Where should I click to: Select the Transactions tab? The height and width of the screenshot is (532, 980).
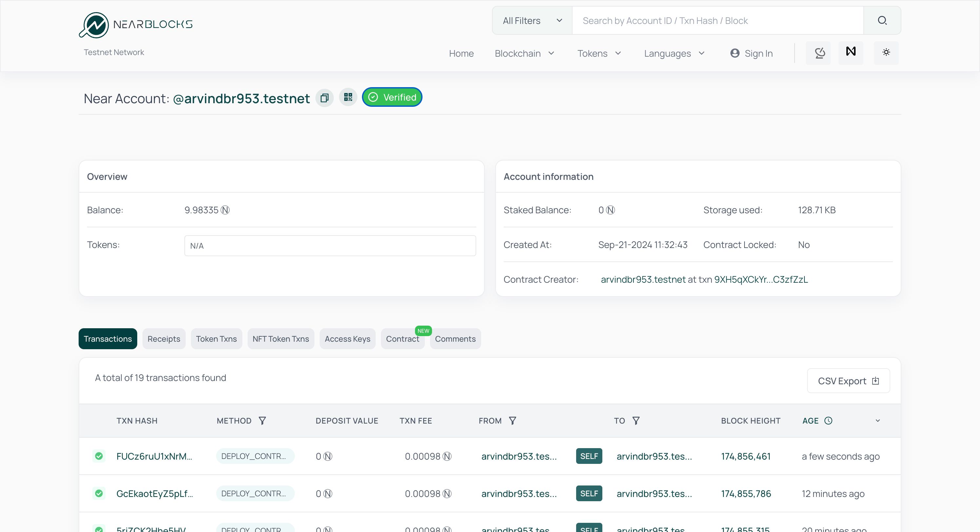coord(108,339)
